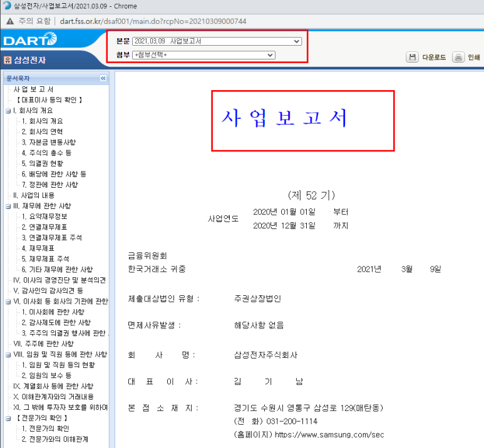Click the 삼성전자 company name header
The width and height of the screenshot is (484, 448).
[x=30, y=60]
